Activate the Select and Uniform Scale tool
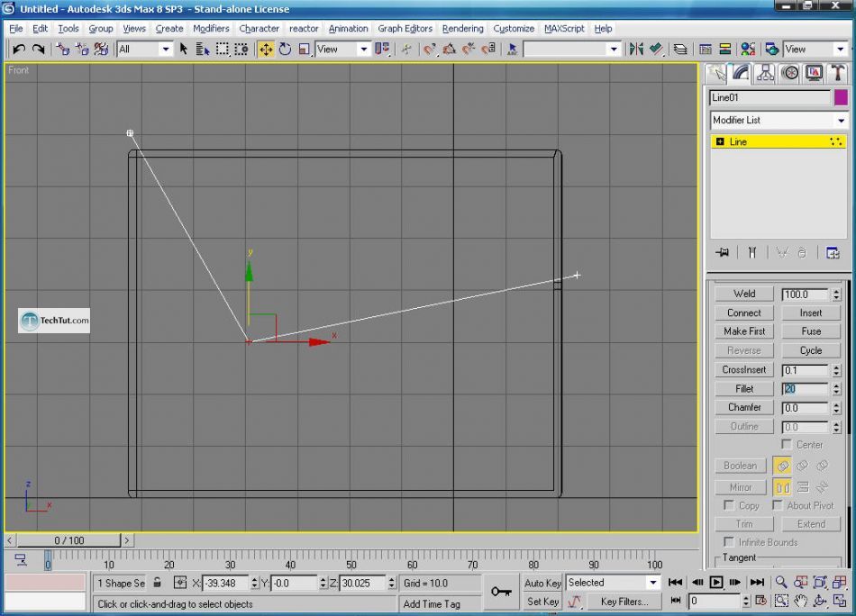 coord(305,50)
